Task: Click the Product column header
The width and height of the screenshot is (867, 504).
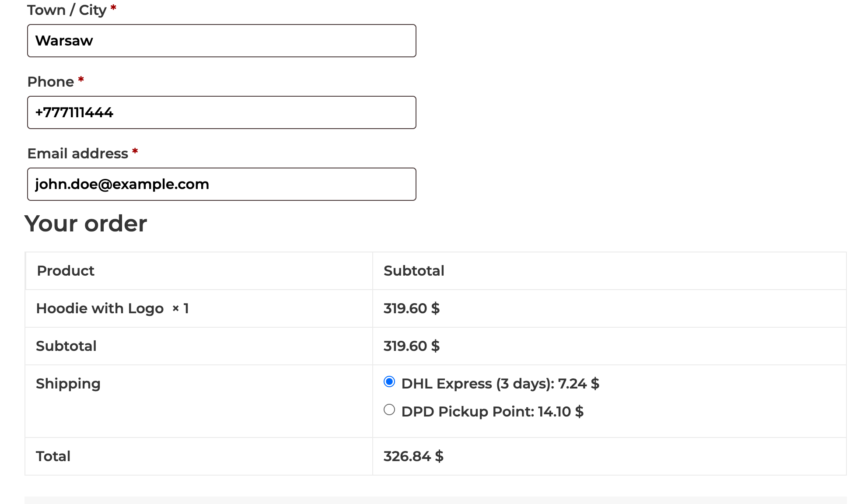Action: pos(66,271)
